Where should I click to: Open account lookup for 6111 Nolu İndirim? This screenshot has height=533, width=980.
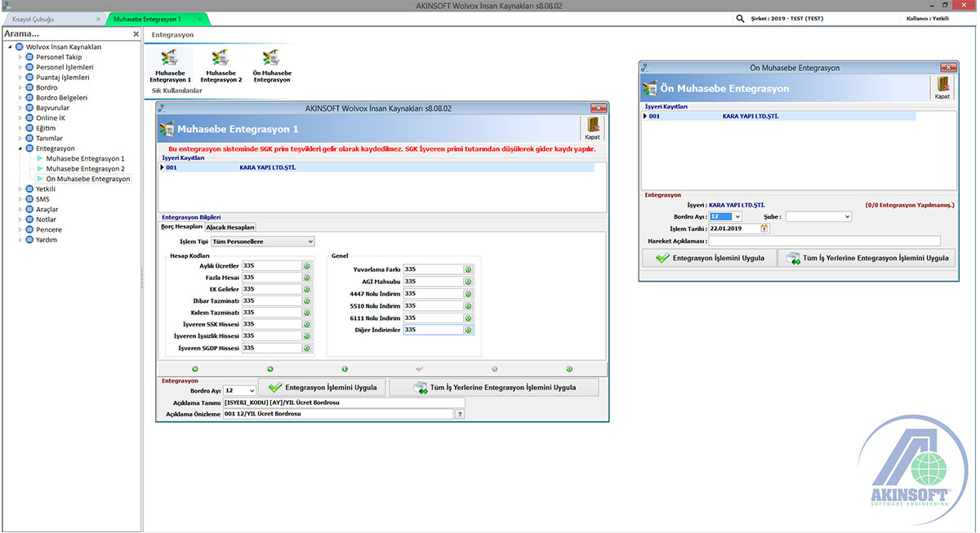468,318
